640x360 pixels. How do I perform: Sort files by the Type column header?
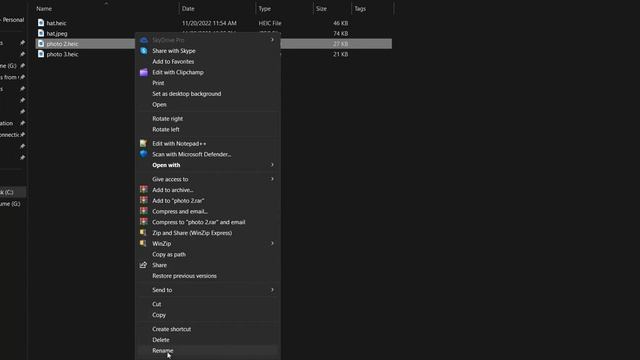pos(264,9)
